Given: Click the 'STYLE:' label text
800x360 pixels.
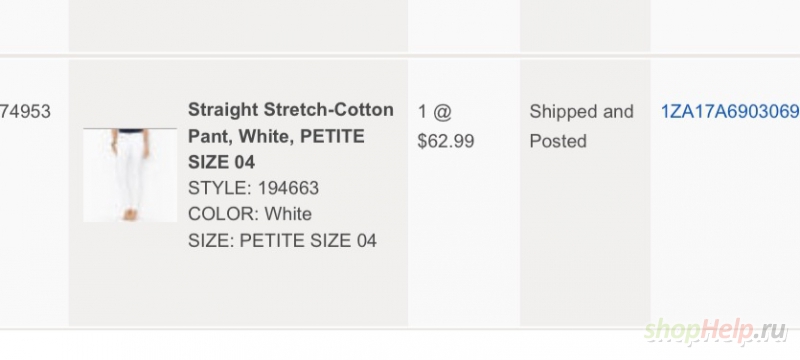Looking at the screenshot, I should click(x=220, y=188).
